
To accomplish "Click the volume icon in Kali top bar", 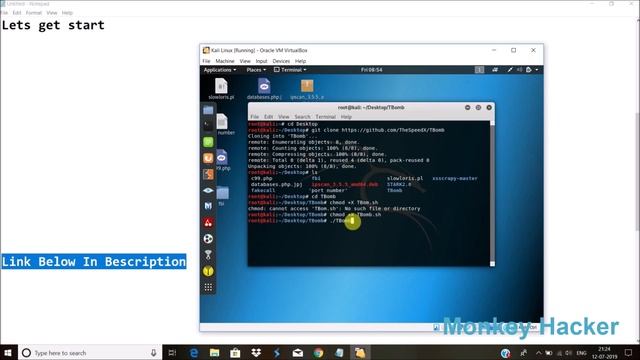I will pos(520,70).
